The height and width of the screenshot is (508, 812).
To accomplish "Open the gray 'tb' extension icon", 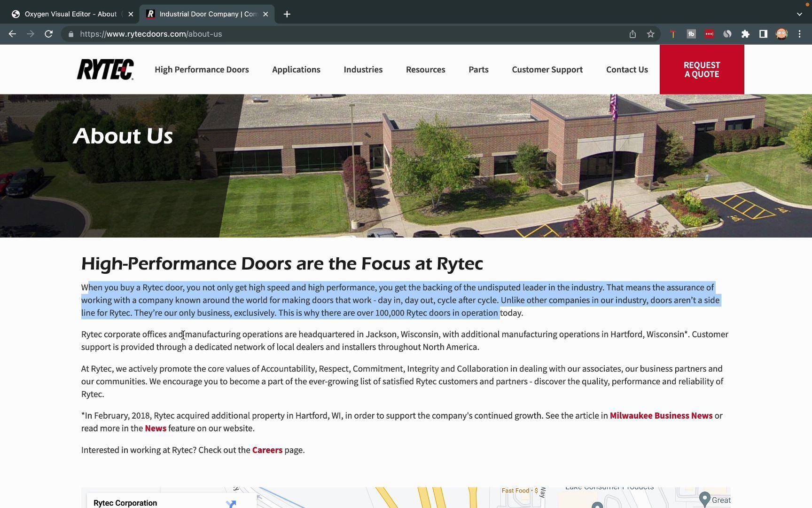I will click(x=691, y=34).
